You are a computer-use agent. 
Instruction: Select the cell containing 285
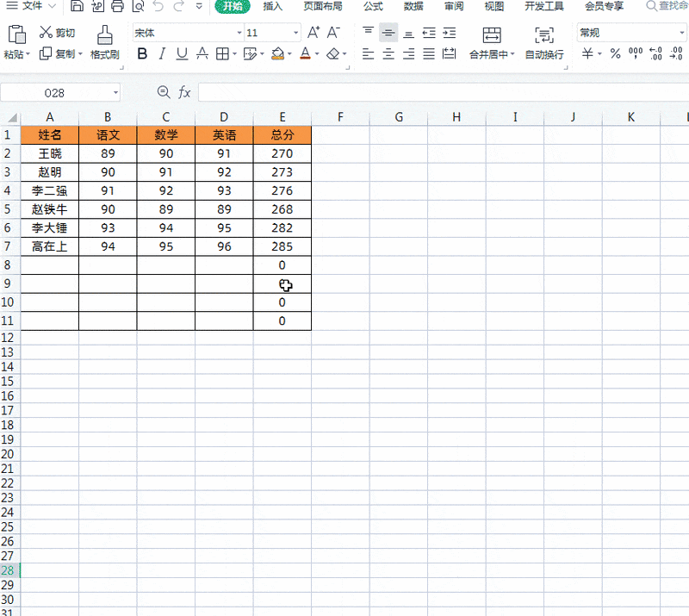click(x=282, y=246)
